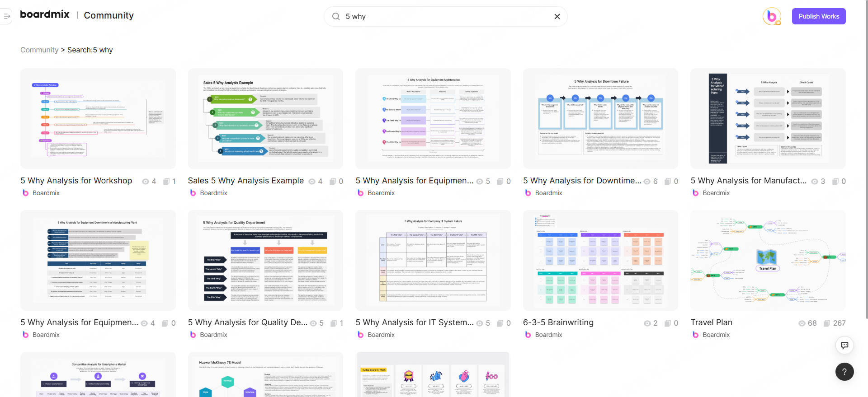Screen dimensions: 868x397
Task: Click views eye icon on Travel Plan
Action: (802, 323)
